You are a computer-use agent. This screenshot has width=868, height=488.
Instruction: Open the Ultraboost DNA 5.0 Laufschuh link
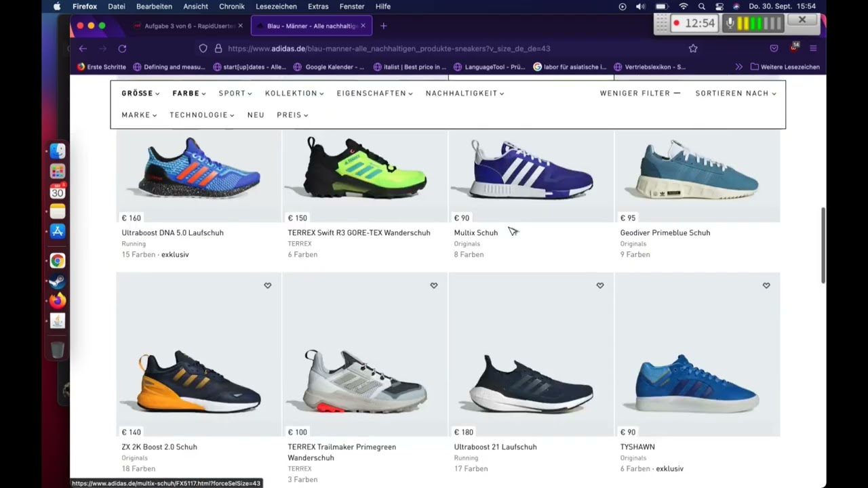(173, 233)
